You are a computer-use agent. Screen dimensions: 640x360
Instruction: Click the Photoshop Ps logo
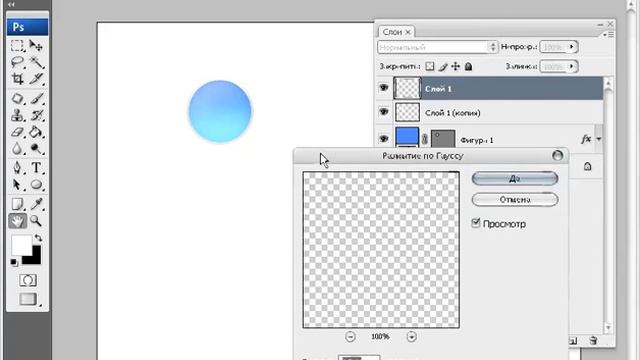pos(27,27)
